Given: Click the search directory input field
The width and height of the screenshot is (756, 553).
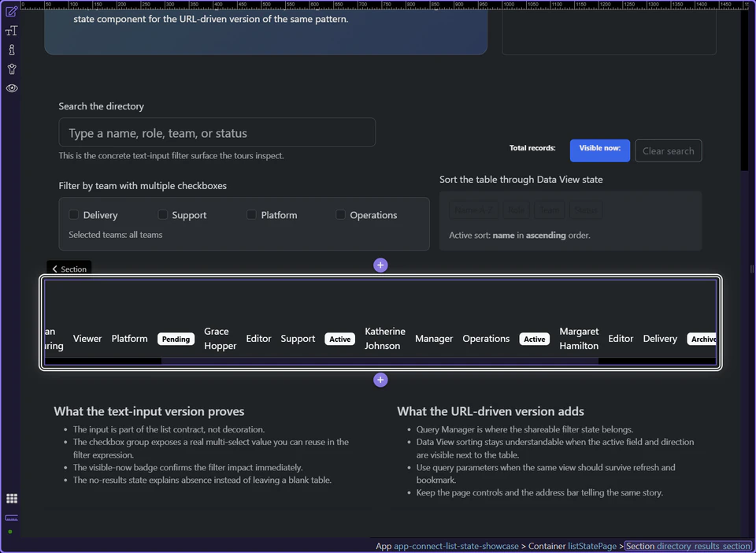Looking at the screenshot, I should [217, 132].
